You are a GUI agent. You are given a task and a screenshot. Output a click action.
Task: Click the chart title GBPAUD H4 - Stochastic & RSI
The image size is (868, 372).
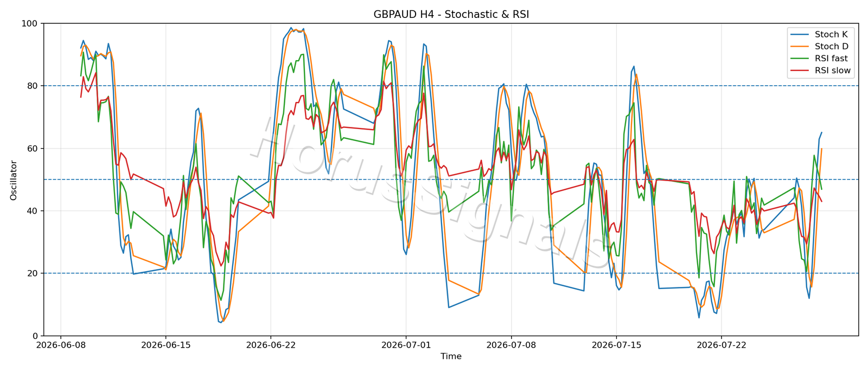tap(451, 15)
